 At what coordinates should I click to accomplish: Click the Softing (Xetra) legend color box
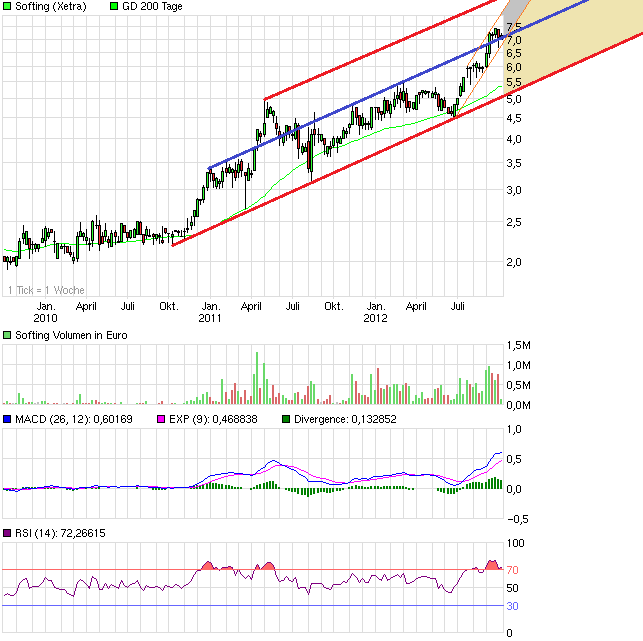7,6
